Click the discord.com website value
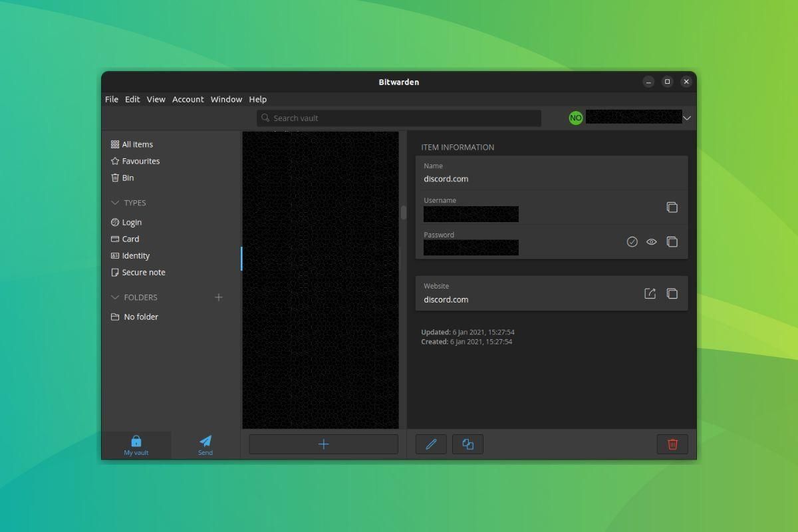Image resolution: width=798 pixels, height=532 pixels. coord(446,299)
